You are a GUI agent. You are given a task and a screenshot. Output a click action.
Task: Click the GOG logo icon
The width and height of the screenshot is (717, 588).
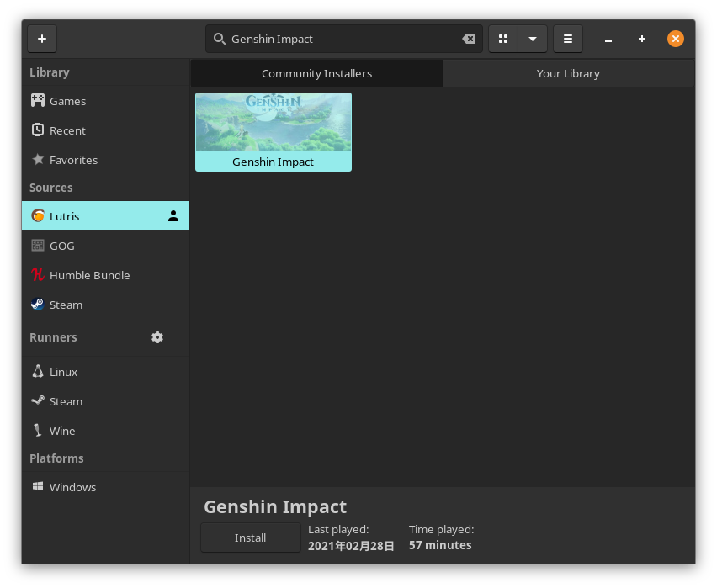[x=38, y=245]
